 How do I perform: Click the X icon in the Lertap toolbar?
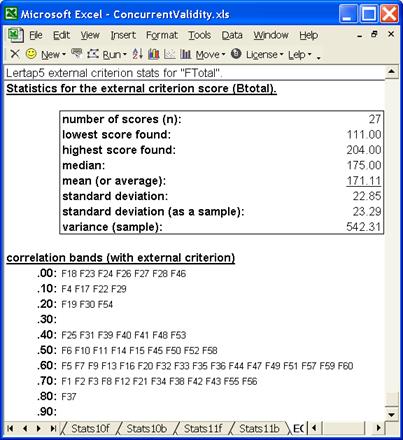[x=15, y=54]
